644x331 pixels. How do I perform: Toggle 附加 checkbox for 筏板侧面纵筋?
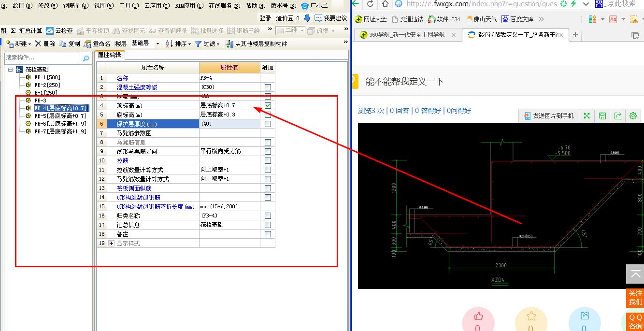(268, 188)
